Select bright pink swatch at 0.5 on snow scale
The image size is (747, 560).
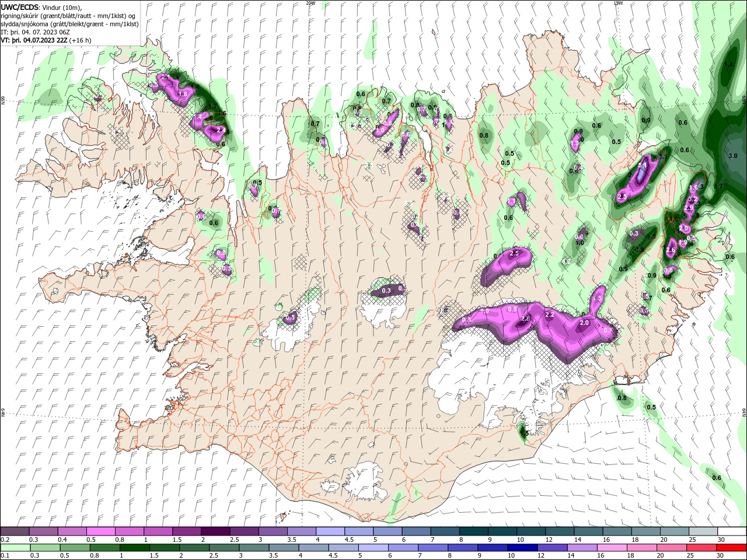(x=100, y=531)
